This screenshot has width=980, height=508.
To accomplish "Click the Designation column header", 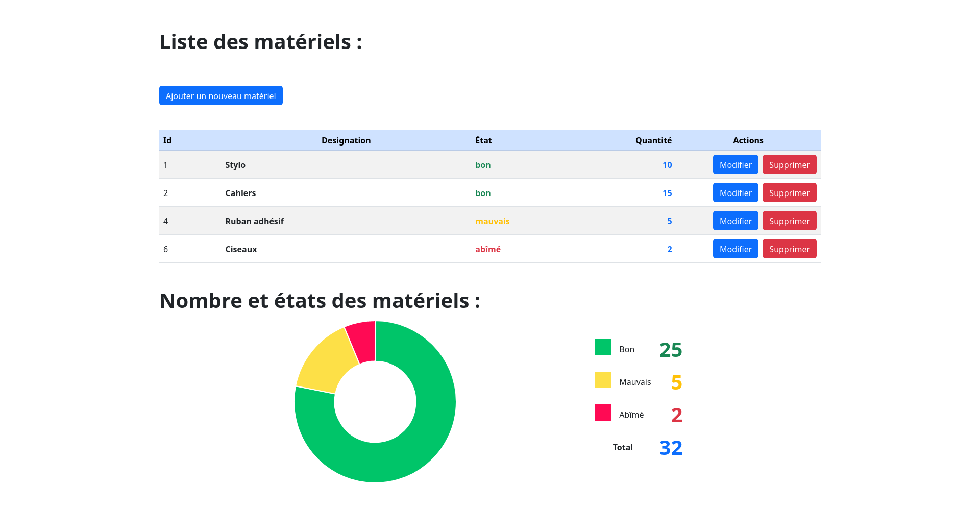I will 346,140.
